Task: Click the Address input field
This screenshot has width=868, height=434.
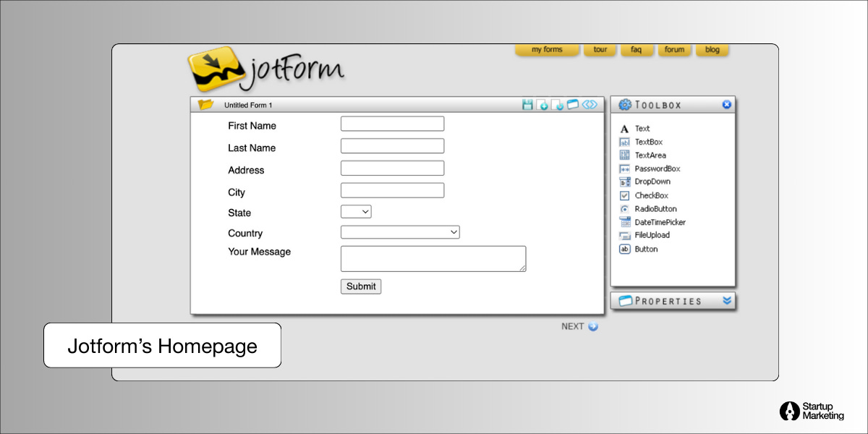Action: [392, 169]
